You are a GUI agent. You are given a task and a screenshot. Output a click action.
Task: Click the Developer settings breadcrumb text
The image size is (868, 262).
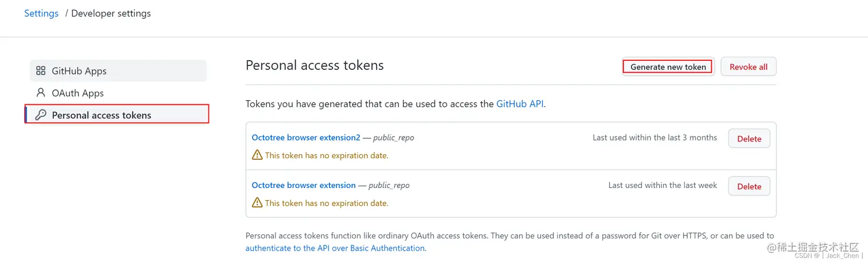(x=111, y=13)
